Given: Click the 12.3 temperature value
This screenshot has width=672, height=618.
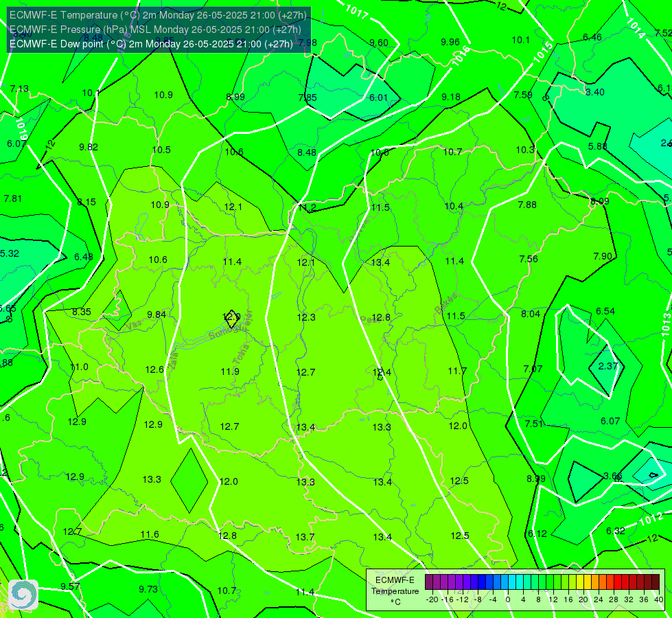Looking at the screenshot, I should [306, 317].
